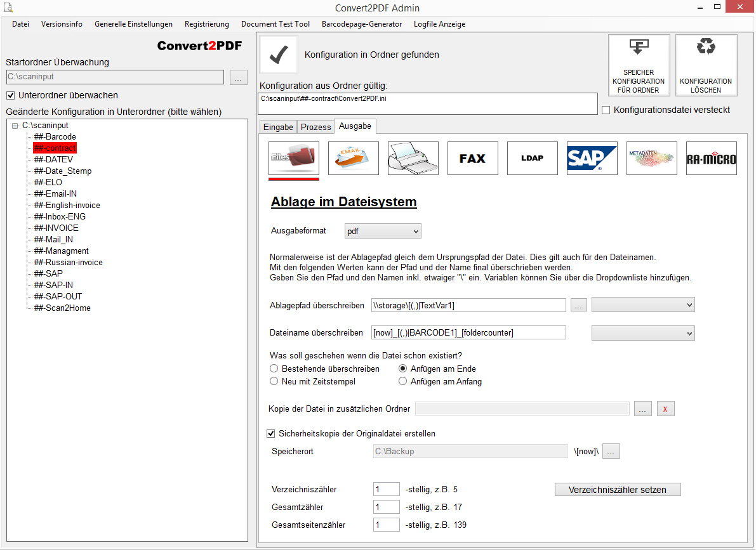The height and width of the screenshot is (550, 756).
Task: Click the Konfiguration löschen recycle button
Action: (x=706, y=65)
